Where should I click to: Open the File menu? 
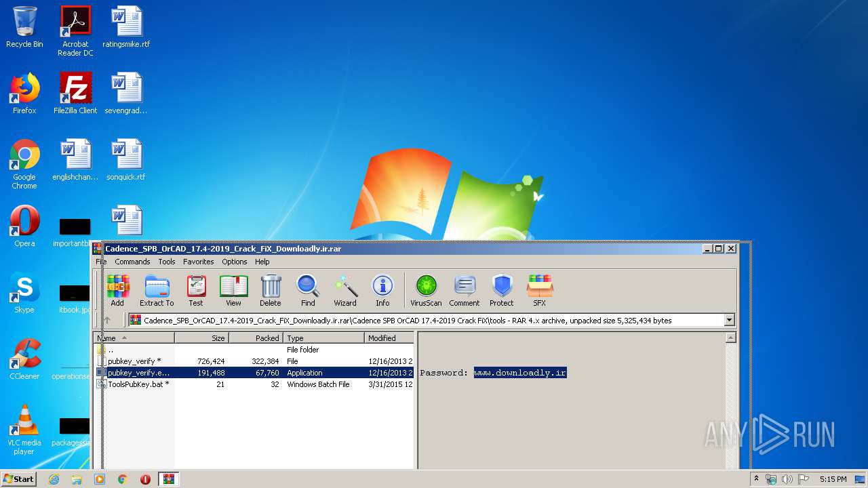pos(101,262)
